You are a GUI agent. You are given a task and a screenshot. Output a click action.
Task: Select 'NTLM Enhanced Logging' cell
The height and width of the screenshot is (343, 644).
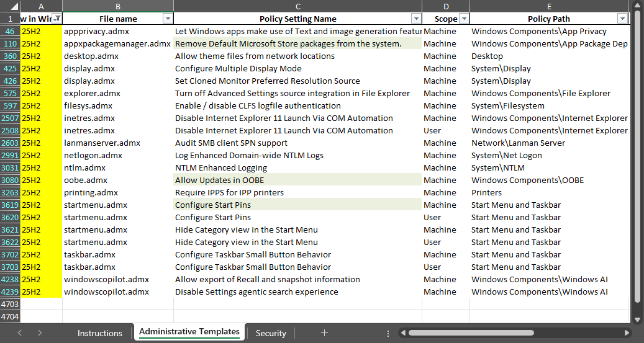(297, 168)
